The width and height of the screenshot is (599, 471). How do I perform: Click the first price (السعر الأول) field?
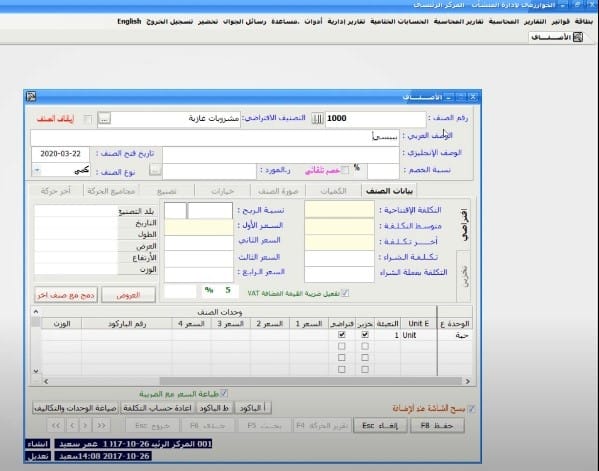pyautogui.click(x=198, y=227)
